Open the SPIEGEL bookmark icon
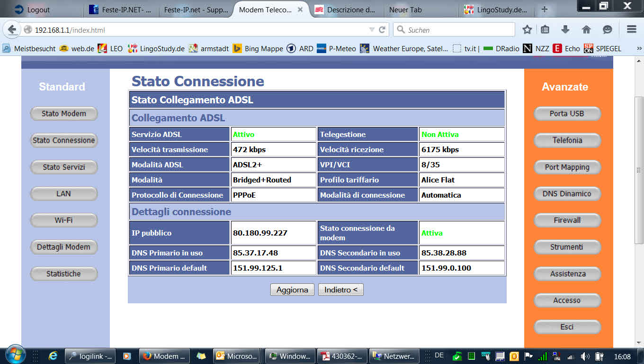644x364 pixels. click(588, 48)
